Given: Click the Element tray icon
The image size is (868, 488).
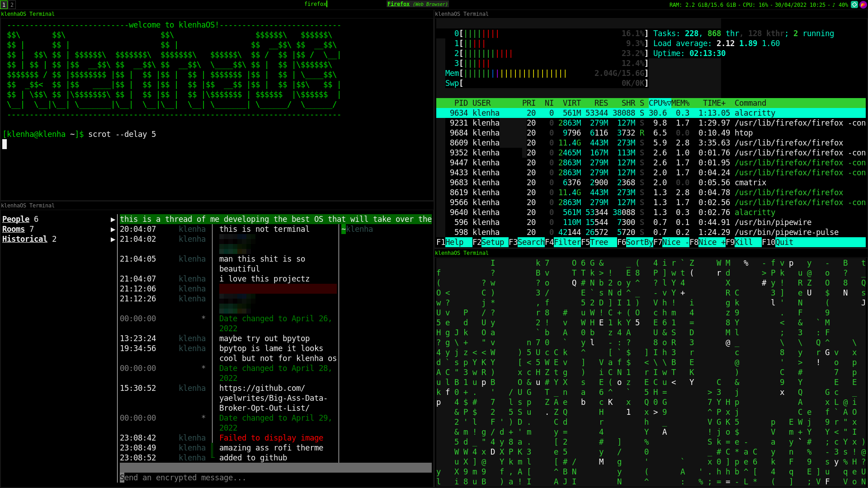Looking at the screenshot, I should 854,5.
